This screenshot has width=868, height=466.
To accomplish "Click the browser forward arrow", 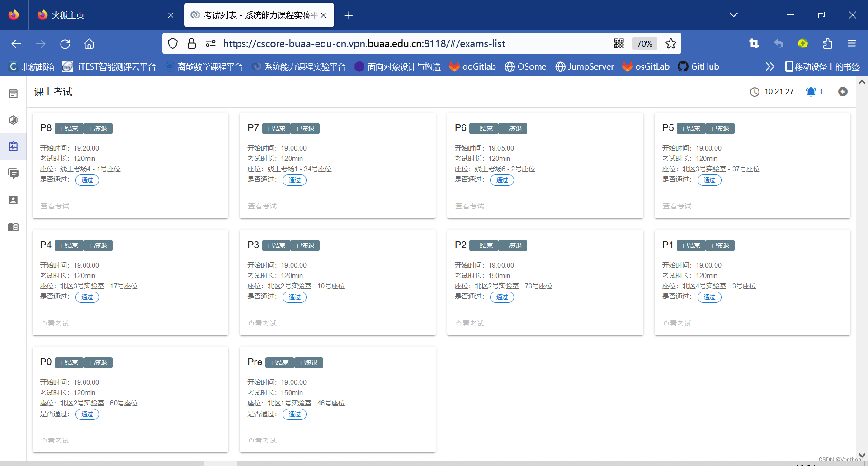I will [x=41, y=44].
